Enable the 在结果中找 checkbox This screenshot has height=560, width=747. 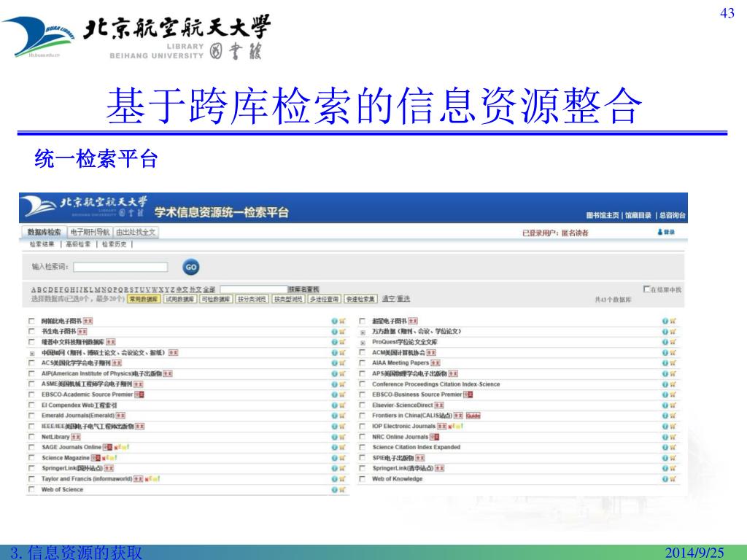(x=646, y=289)
